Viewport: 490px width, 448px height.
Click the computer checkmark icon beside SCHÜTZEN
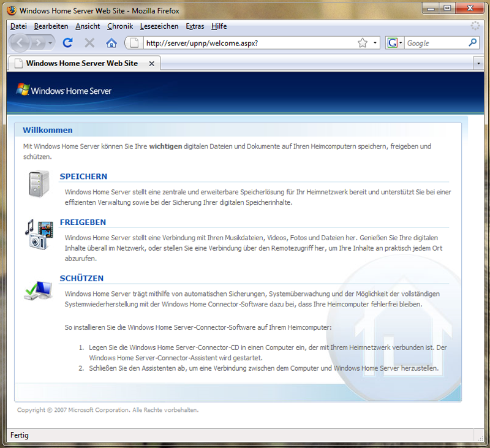click(x=38, y=289)
